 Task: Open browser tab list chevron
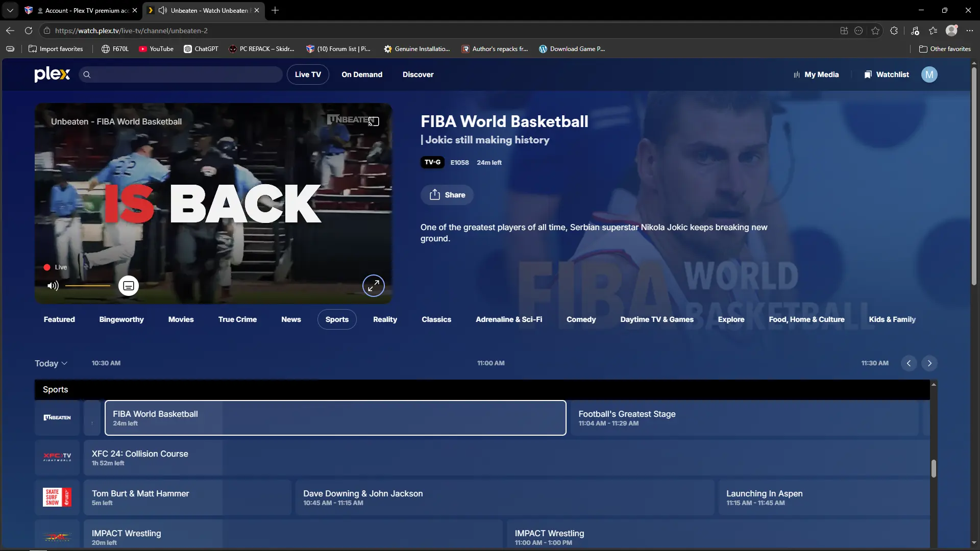click(10, 10)
